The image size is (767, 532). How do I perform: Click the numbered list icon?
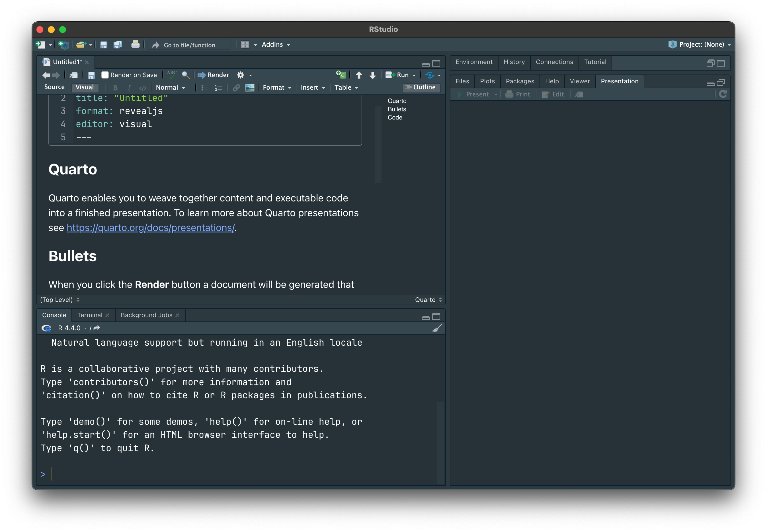coord(218,88)
